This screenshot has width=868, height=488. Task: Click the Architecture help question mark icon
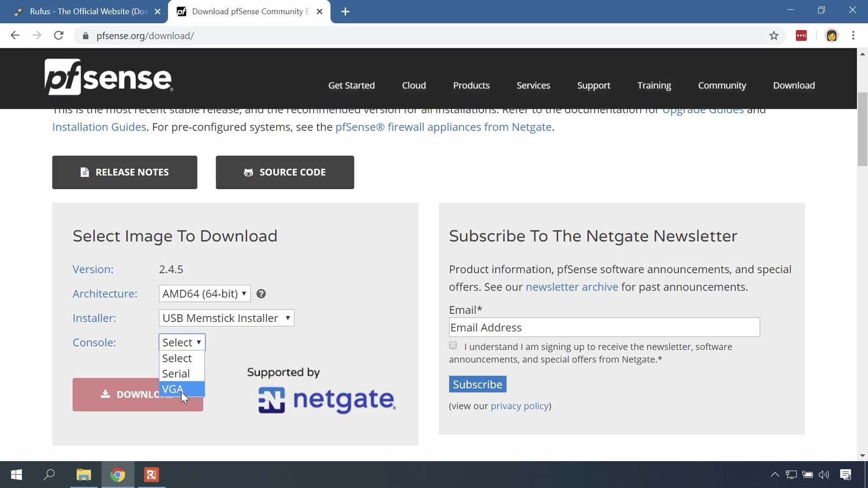(x=261, y=293)
